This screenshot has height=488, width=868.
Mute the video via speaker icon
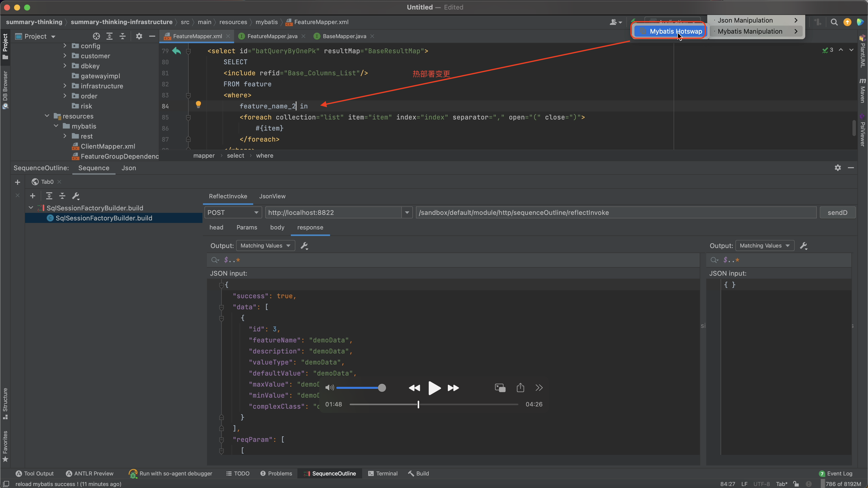click(x=330, y=388)
